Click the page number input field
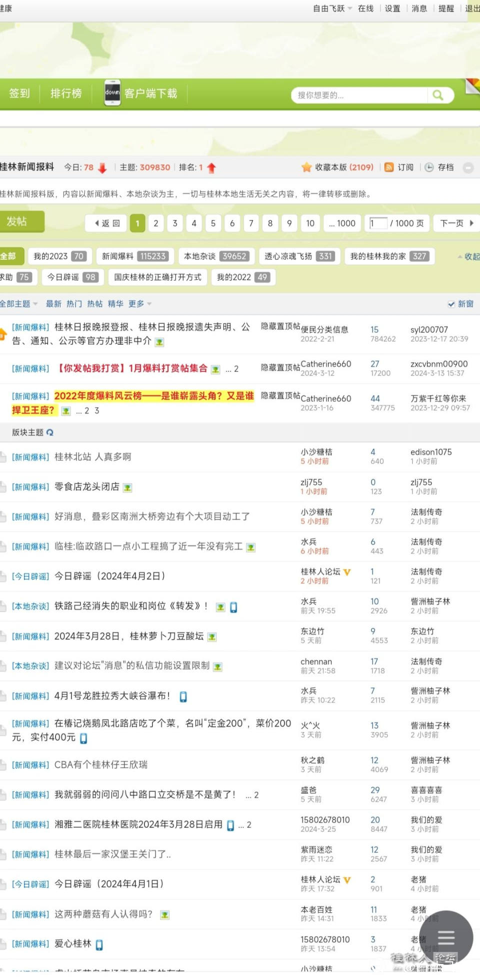480x980 pixels. (x=378, y=223)
